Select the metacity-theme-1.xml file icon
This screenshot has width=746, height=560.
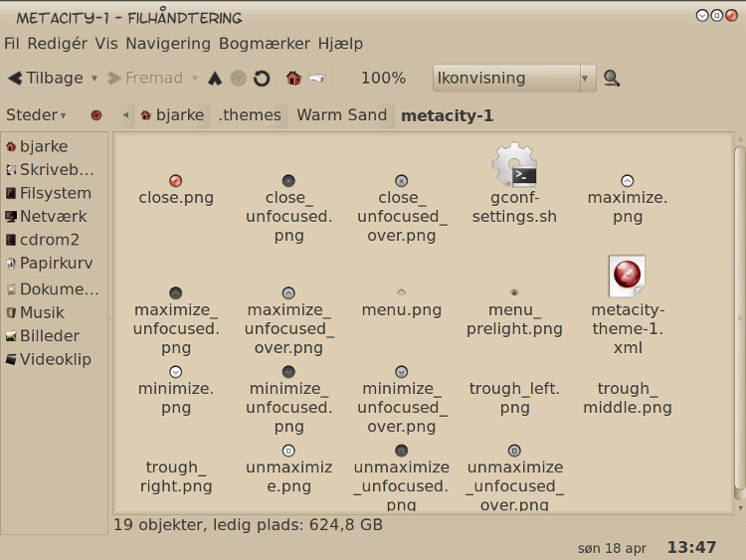(x=627, y=277)
